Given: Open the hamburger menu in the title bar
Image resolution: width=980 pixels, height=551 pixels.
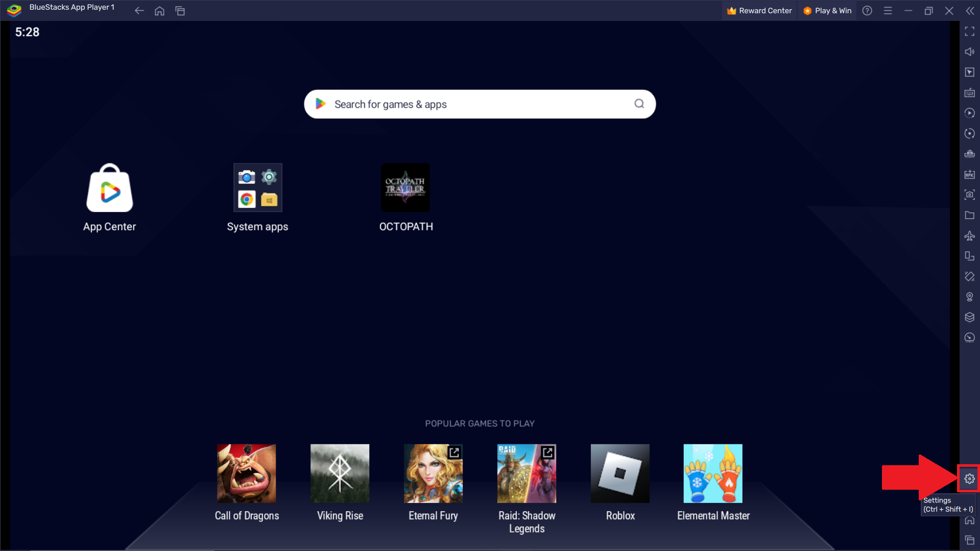Looking at the screenshot, I should 888,10.
